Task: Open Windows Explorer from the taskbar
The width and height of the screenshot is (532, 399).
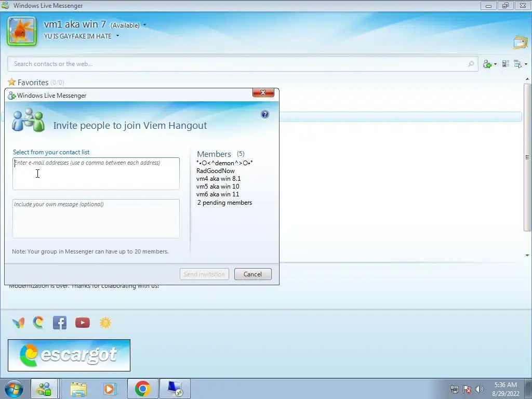Action: point(78,389)
